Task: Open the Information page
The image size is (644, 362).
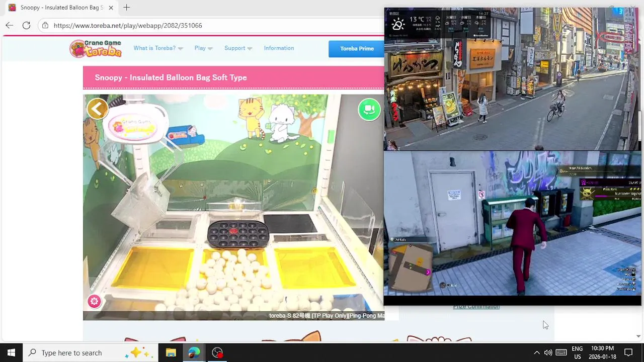Action: pyautogui.click(x=279, y=48)
